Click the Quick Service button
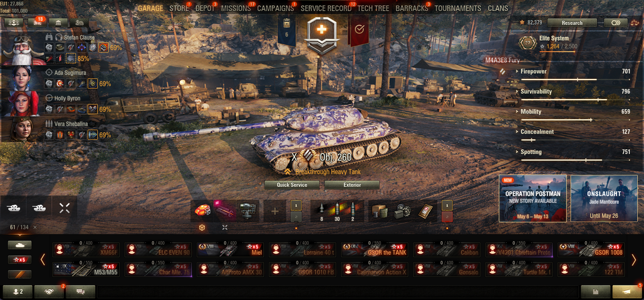The width and height of the screenshot is (644, 300). 292,185
